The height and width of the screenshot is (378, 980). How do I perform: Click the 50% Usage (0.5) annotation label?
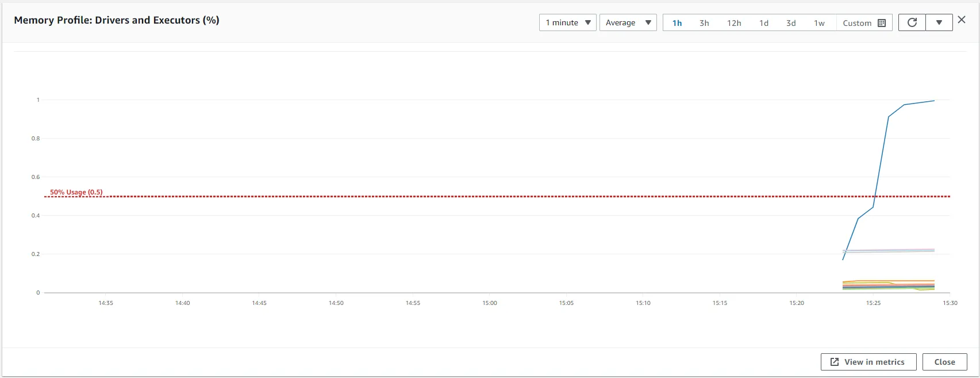point(76,192)
